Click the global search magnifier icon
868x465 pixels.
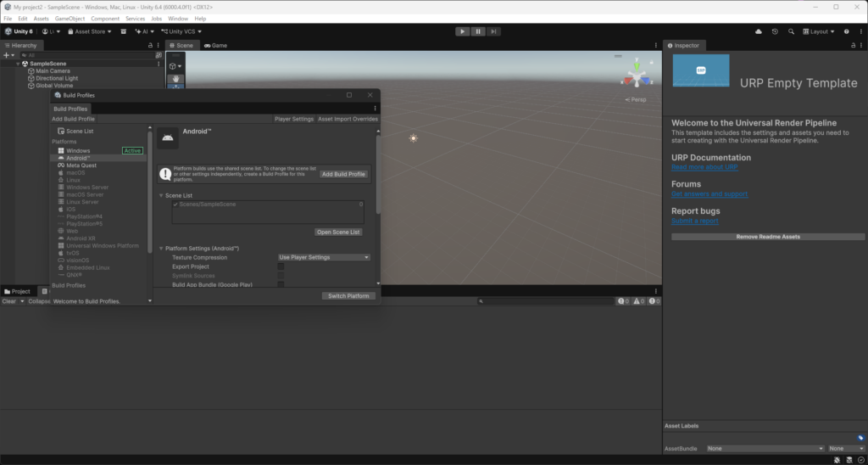point(791,31)
